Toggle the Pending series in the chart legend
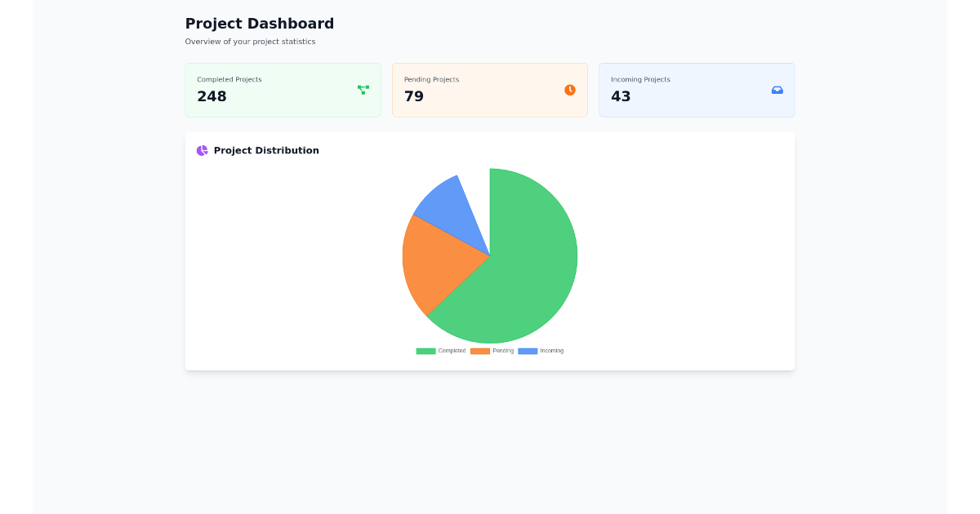 (x=494, y=350)
